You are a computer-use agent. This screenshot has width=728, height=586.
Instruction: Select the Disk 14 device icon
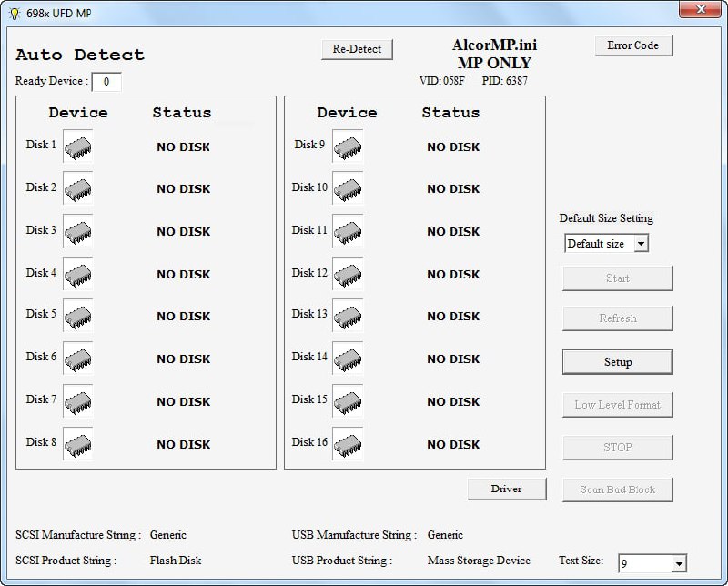(x=347, y=359)
